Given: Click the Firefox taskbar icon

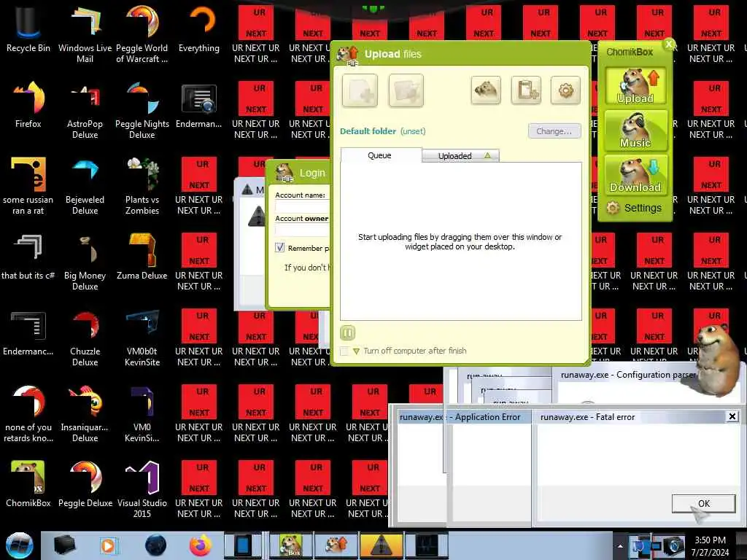Looking at the screenshot, I should [201, 545].
